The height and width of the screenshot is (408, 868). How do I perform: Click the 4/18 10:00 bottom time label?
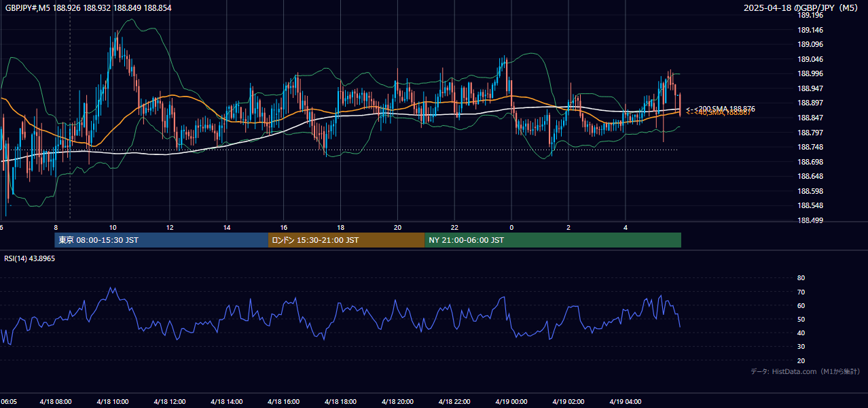click(113, 402)
